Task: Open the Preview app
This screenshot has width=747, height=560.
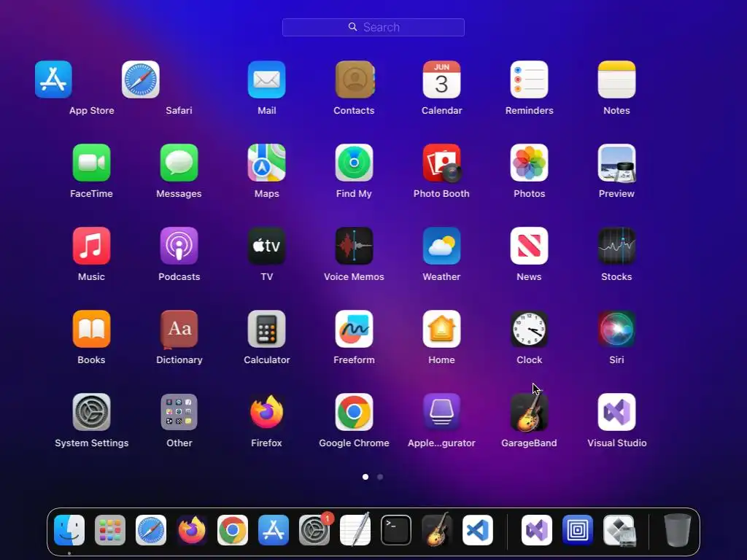Action: tap(616, 163)
